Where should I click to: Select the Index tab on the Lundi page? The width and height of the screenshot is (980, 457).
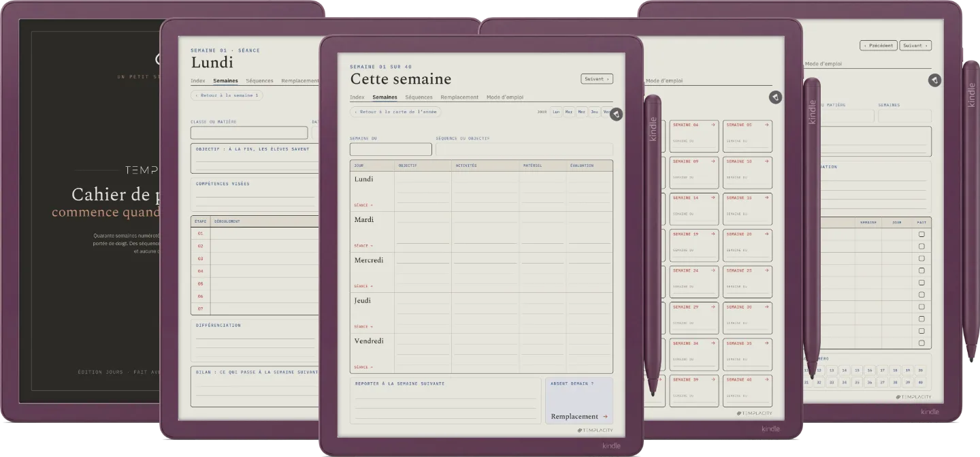[198, 81]
